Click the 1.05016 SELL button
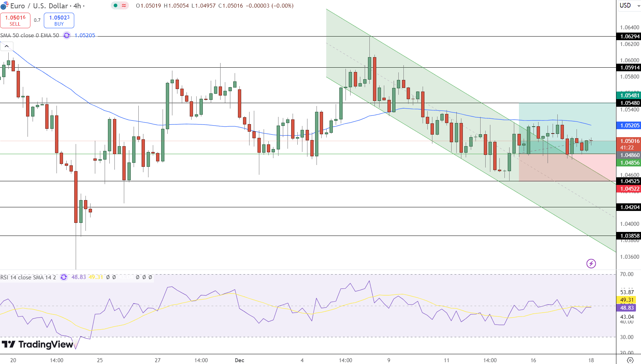The height and width of the screenshot is (364, 641). [x=15, y=20]
